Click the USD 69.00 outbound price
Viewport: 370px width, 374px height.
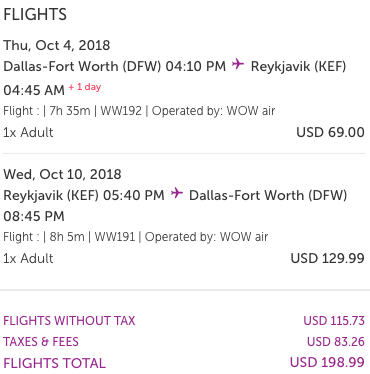[330, 132]
